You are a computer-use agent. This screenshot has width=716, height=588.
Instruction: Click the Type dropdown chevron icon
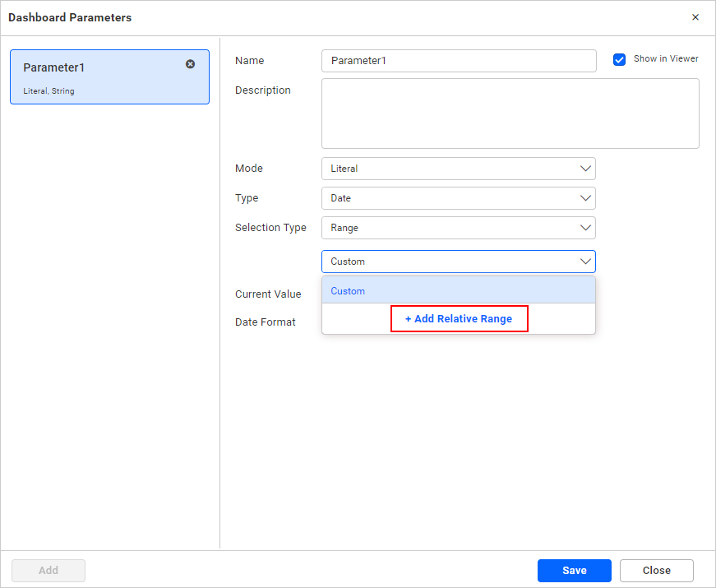point(585,197)
